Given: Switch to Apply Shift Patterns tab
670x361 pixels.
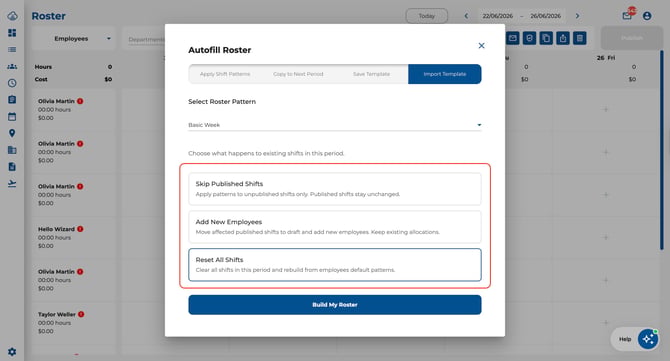Looking at the screenshot, I should tap(225, 74).
